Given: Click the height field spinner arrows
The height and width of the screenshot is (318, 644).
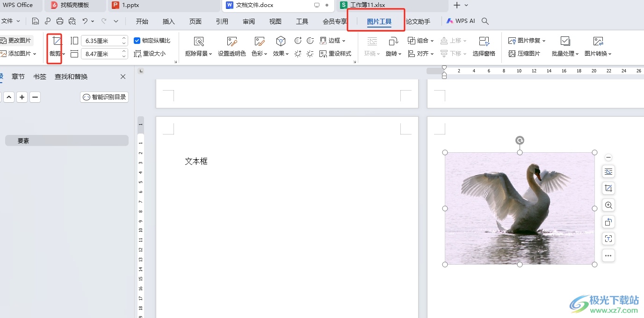Looking at the screenshot, I should click(x=124, y=41).
